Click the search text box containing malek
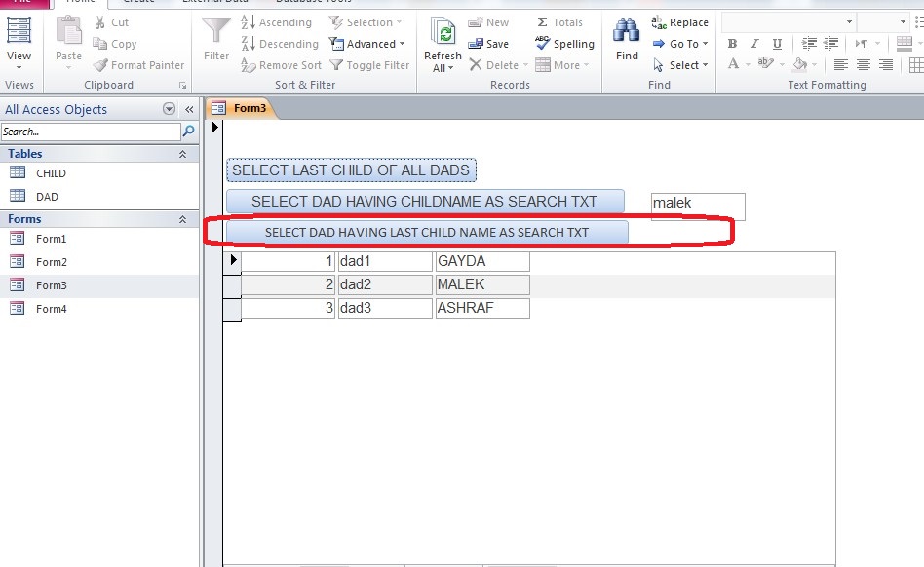 click(x=697, y=205)
